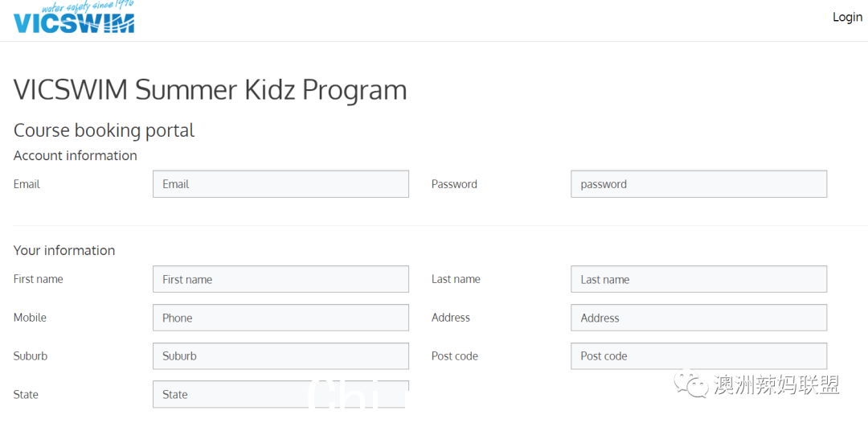Screen dimensions: 868x423
Task: Focus the Email input field
Action: (x=280, y=184)
